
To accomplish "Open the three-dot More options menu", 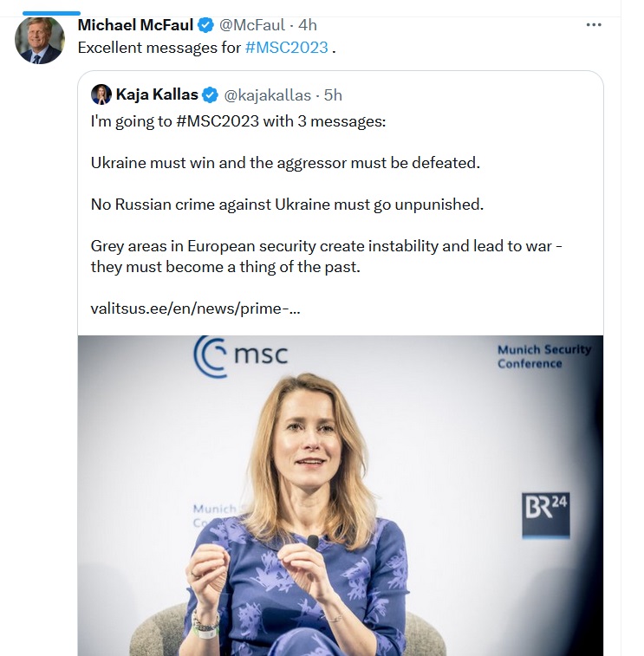I will pyautogui.click(x=594, y=25).
